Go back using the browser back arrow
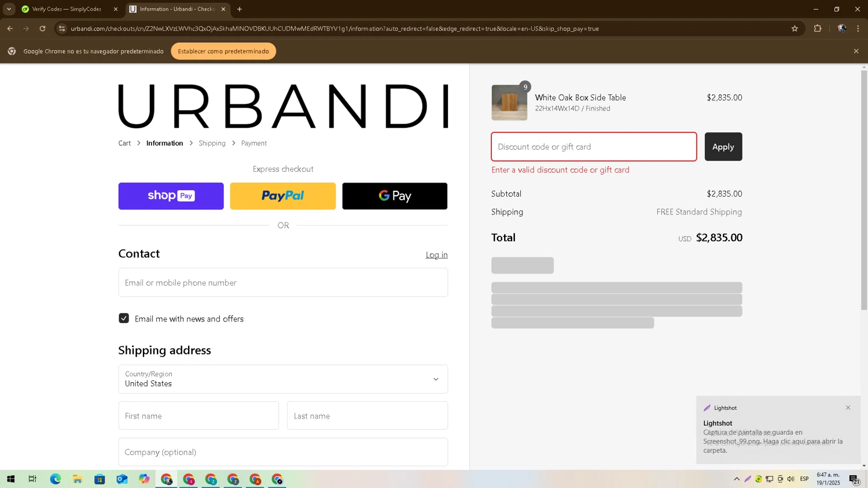The height and width of the screenshot is (488, 868). [x=10, y=28]
